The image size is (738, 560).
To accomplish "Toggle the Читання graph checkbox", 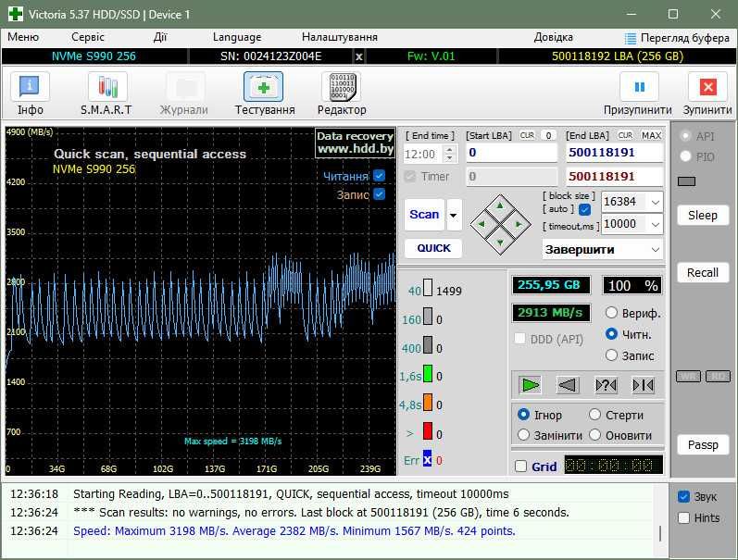I will [379, 175].
